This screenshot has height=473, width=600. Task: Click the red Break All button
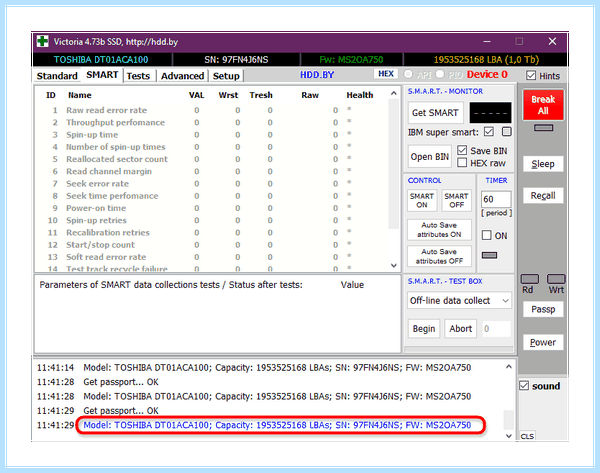(x=543, y=105)
